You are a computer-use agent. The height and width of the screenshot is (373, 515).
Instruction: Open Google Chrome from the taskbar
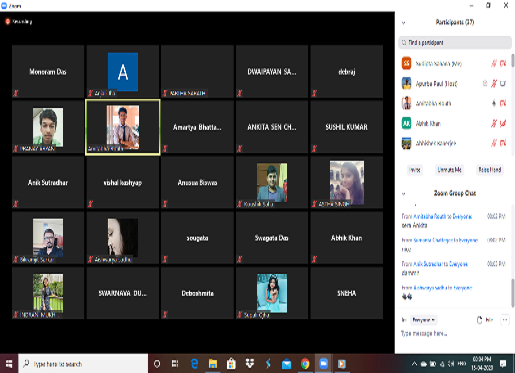[x=305, y=364]
